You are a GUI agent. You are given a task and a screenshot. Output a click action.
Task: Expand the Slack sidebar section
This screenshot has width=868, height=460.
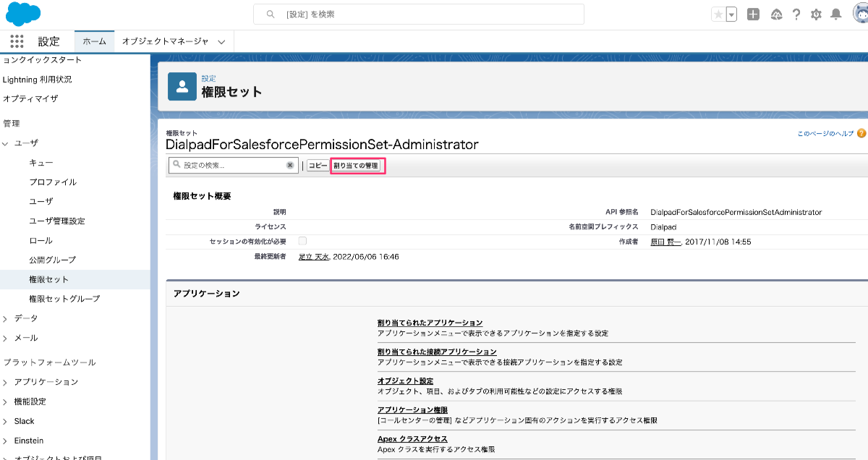tap(7, 421)
